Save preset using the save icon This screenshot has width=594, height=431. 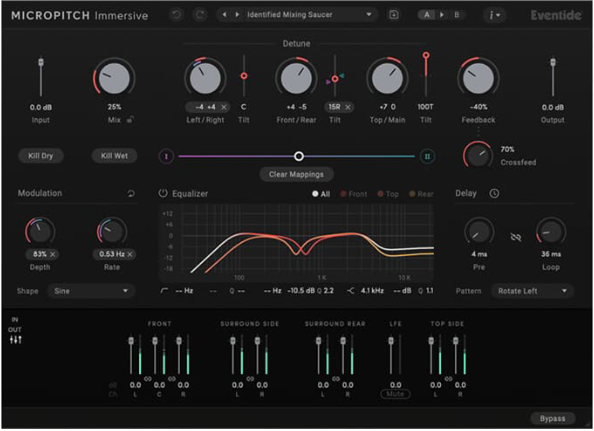coord(394,15)
